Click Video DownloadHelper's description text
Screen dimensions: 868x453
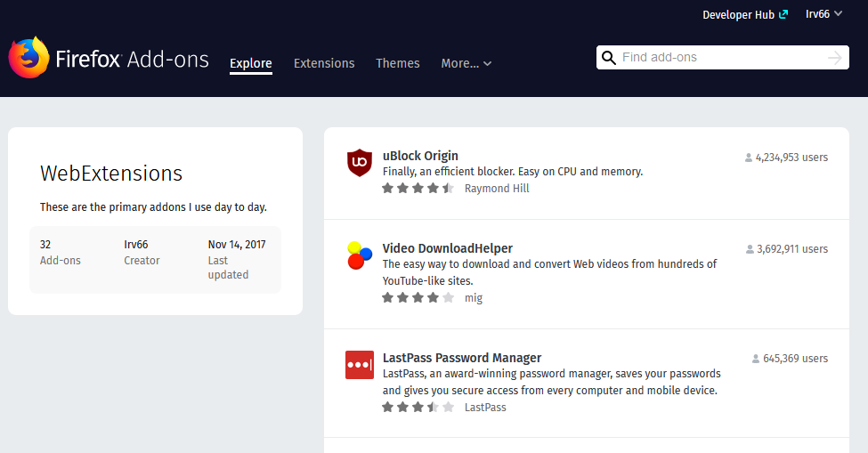pyautogui.click(x=549, y=272)
